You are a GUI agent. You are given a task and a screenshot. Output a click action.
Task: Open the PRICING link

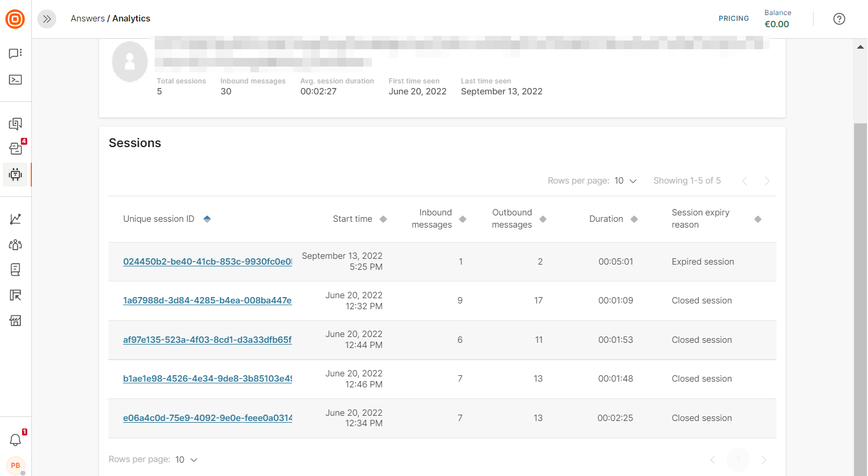(x=734, y=19)
